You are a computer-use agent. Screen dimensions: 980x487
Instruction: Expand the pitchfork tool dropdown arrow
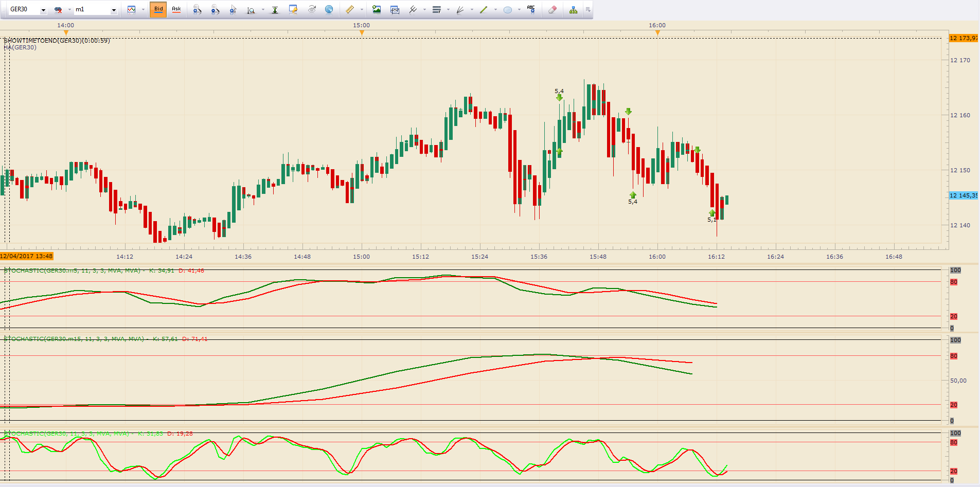click(424, 10)
